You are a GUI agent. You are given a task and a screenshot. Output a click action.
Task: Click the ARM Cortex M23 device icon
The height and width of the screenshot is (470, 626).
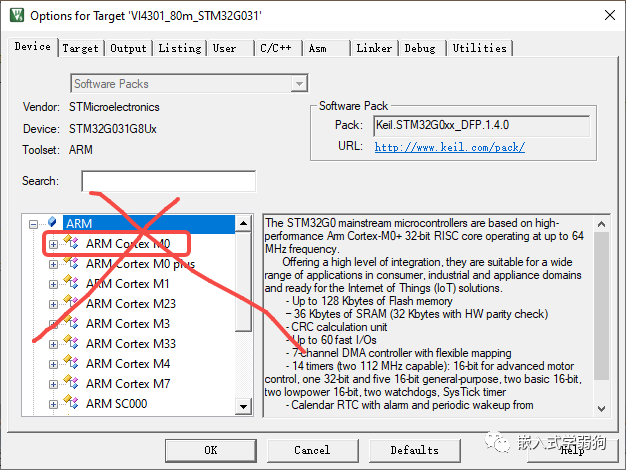(x=71, y=302)
